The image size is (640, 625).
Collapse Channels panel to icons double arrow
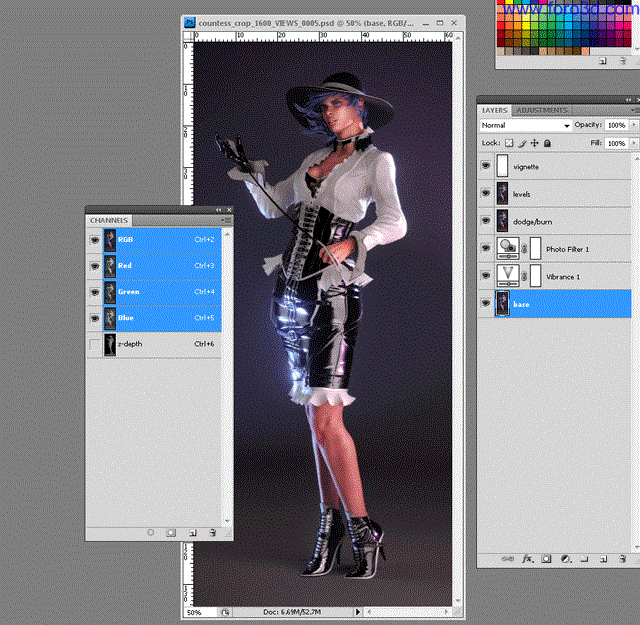219,209
